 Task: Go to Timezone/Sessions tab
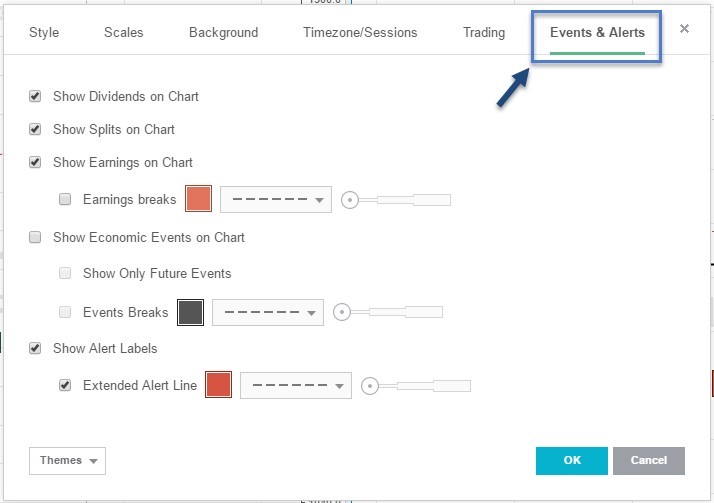(x=360, y=32)
